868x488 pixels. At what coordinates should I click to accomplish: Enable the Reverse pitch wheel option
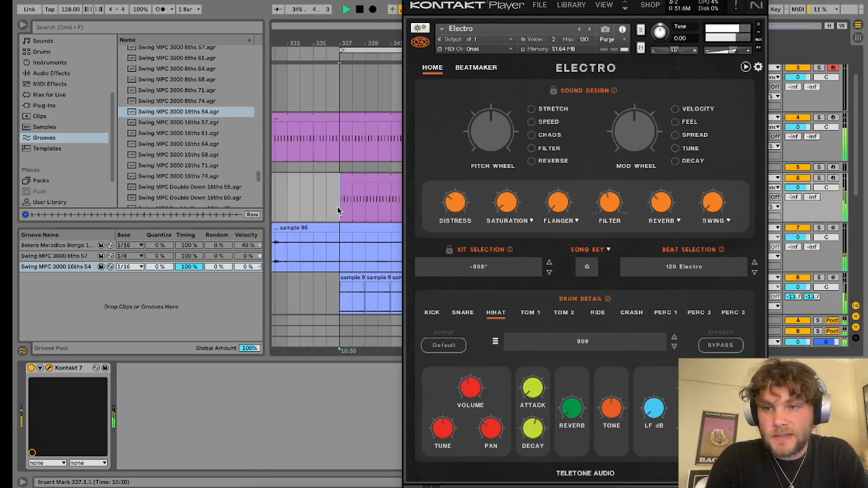(x=532, y=161)
